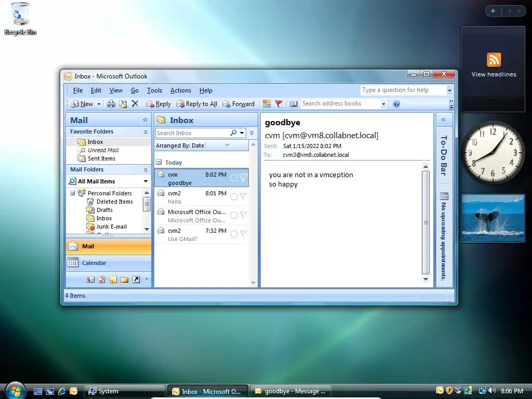Expand the Query Builder double chevron
Screen dimensions: 532x399
coord(252,133)
